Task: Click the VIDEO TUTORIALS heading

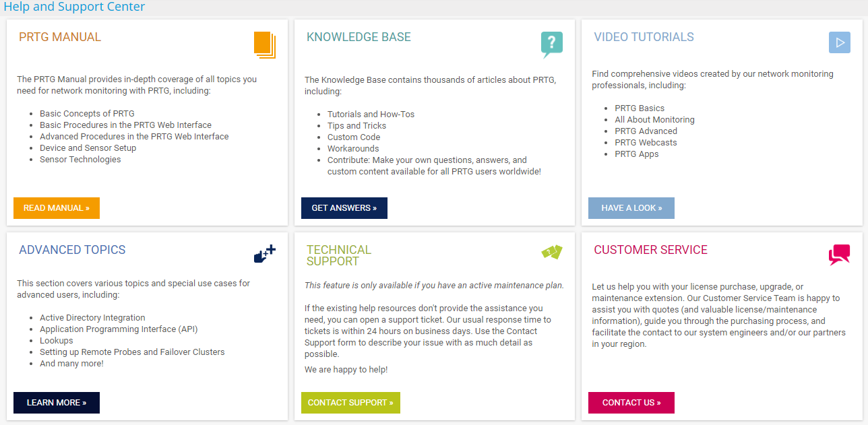Action: 644,38
